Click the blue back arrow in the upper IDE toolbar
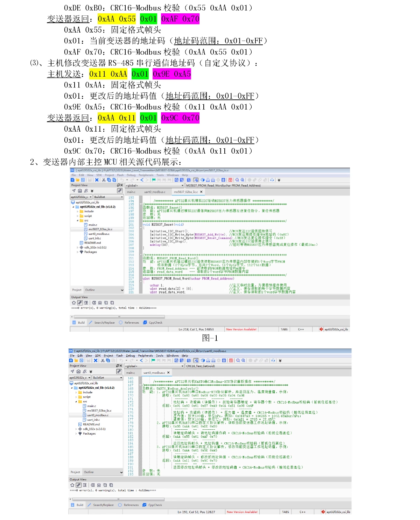The height and width of the screenshot is (520, 420). click(142, 180)
